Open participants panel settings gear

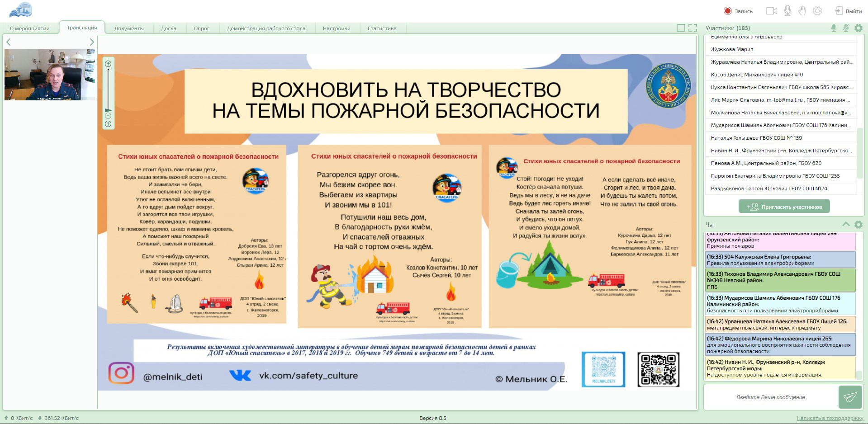858,28
